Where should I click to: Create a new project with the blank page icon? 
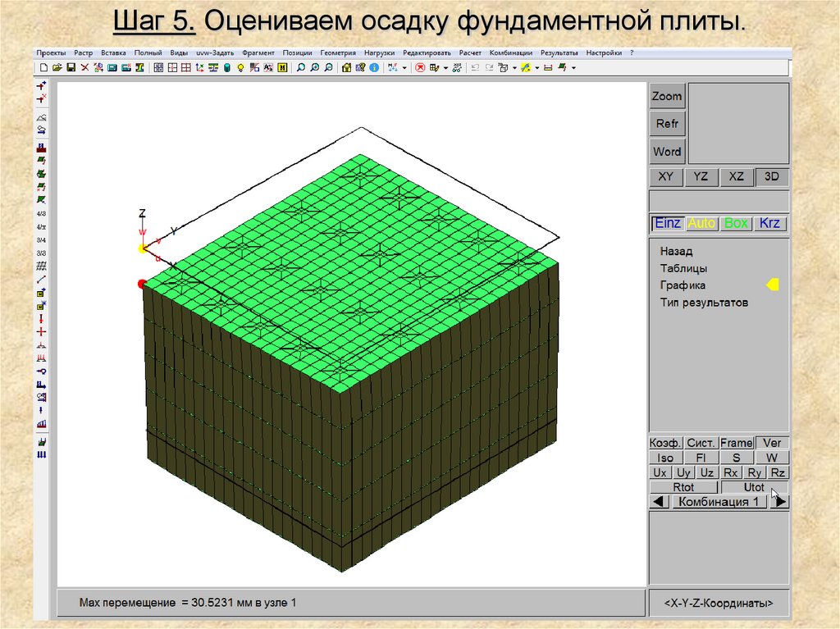tap(44, 67)
